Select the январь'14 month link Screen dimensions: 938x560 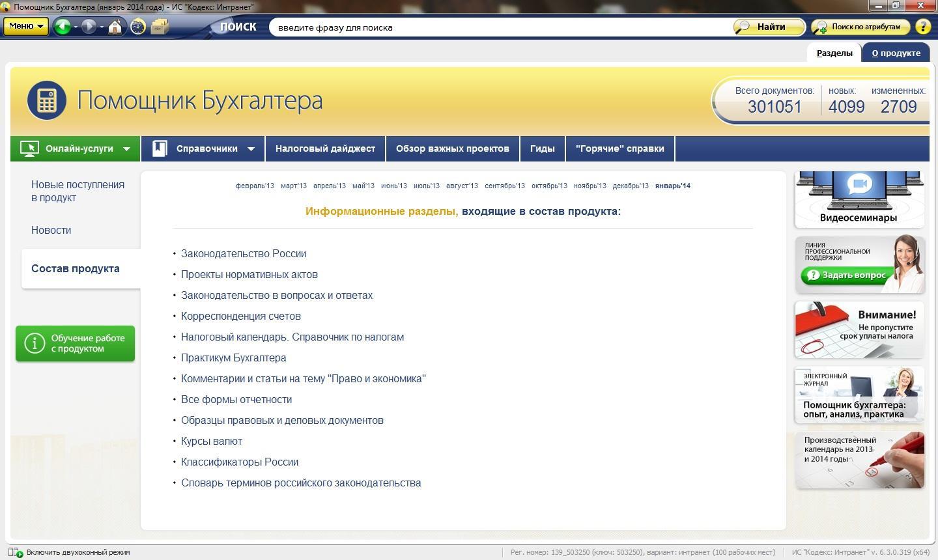click(x=673, y=186)
